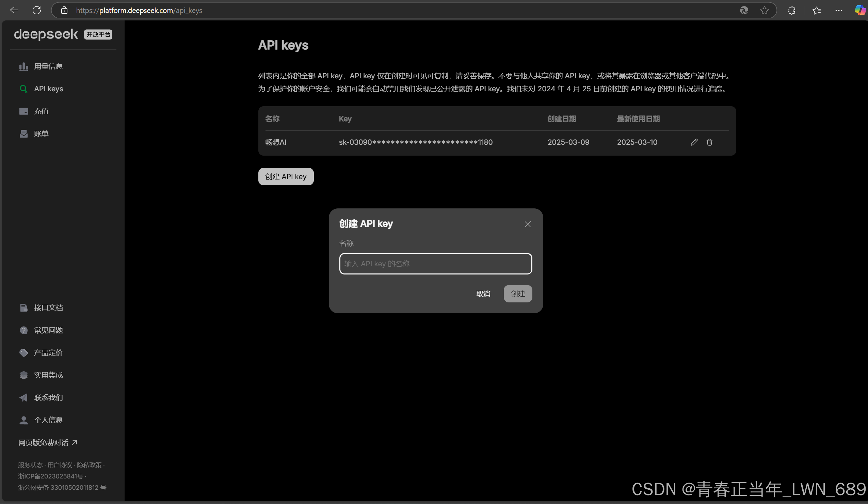Open 接口文档 in the sidebar

(48, 308)
